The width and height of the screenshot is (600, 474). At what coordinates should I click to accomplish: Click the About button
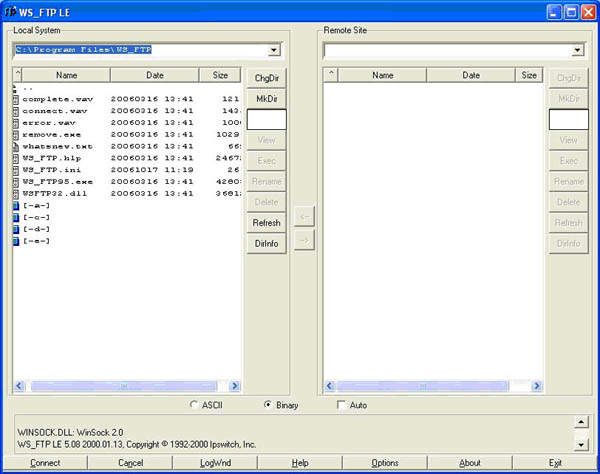coord(470,463)
